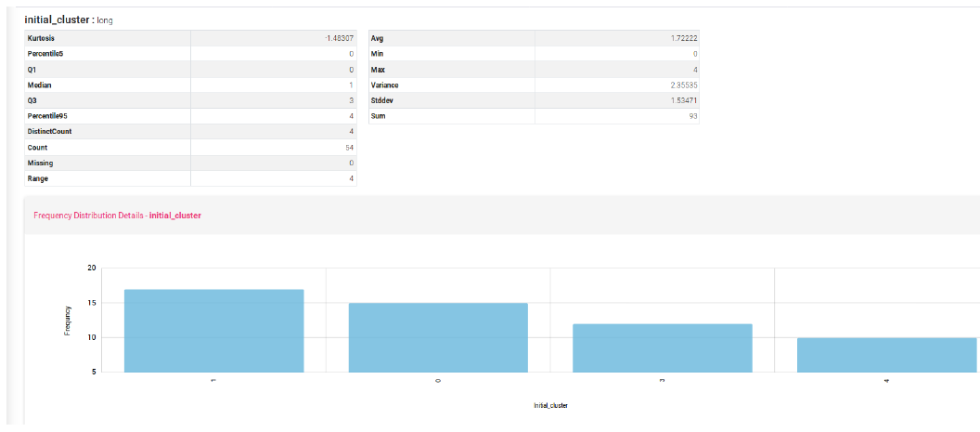The height and width of the screenshot is (432, 980).
Task: Click the Frequency y-axis label
Action: click(68, 321)
